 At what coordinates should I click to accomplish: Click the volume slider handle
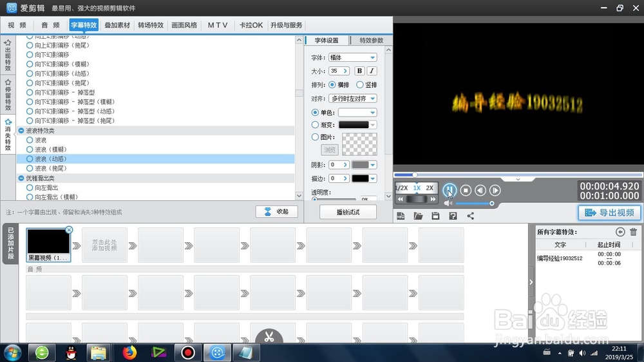pos(491,204)
